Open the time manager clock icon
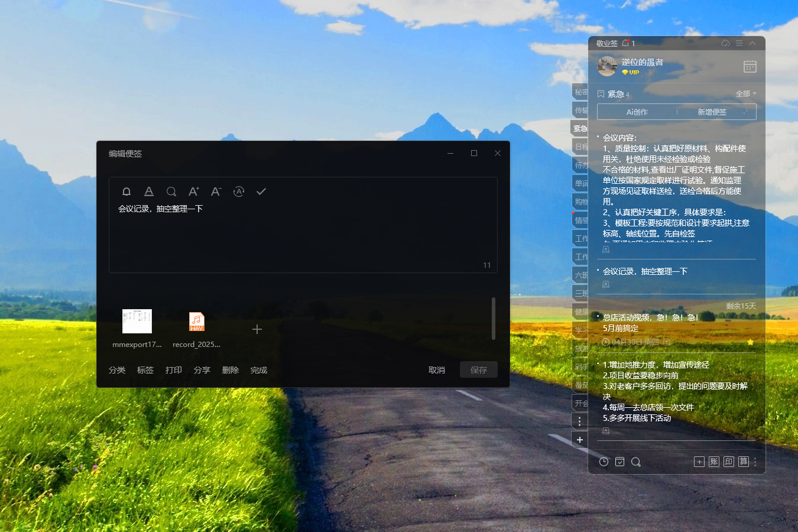Viewport: 798px width, 532px height. pos(604,462)
